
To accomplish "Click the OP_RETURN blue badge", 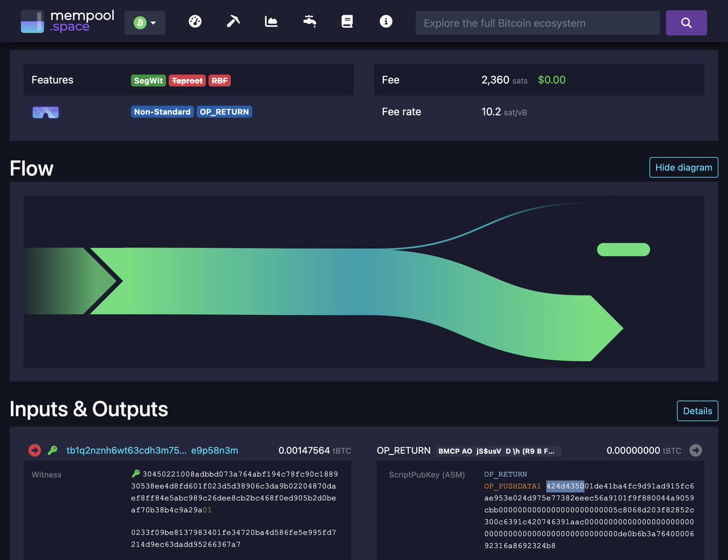I will 224,112.
